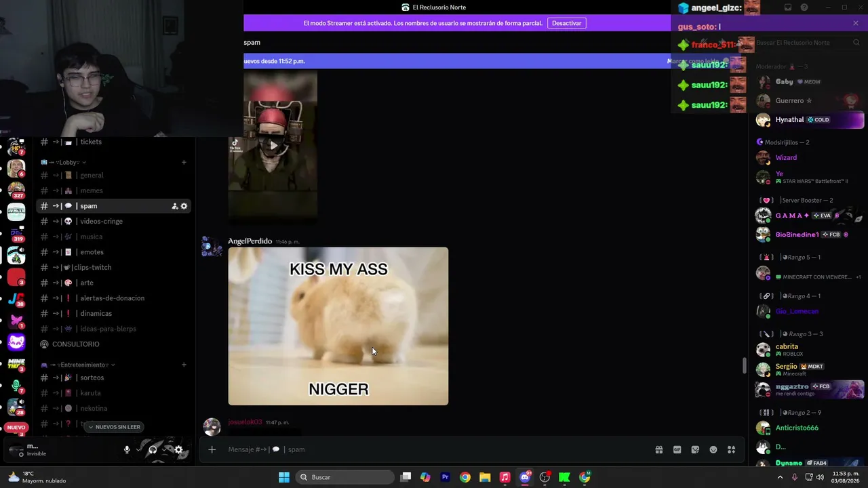Open the MINE TIER server
Viewport: 868px width, 488px height.
16,365
